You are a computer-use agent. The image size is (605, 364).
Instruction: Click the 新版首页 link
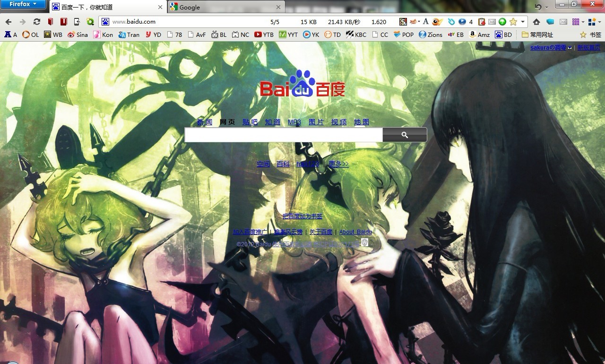coord(589,48)
